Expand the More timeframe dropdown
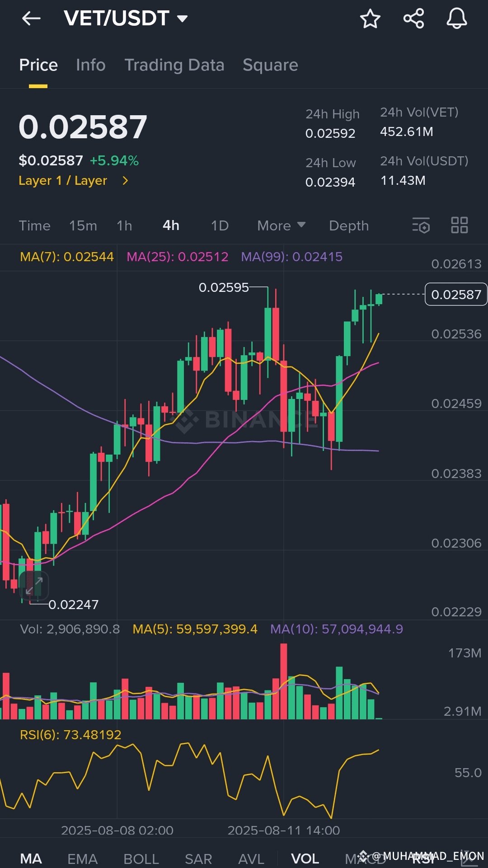 click(280, 225)
